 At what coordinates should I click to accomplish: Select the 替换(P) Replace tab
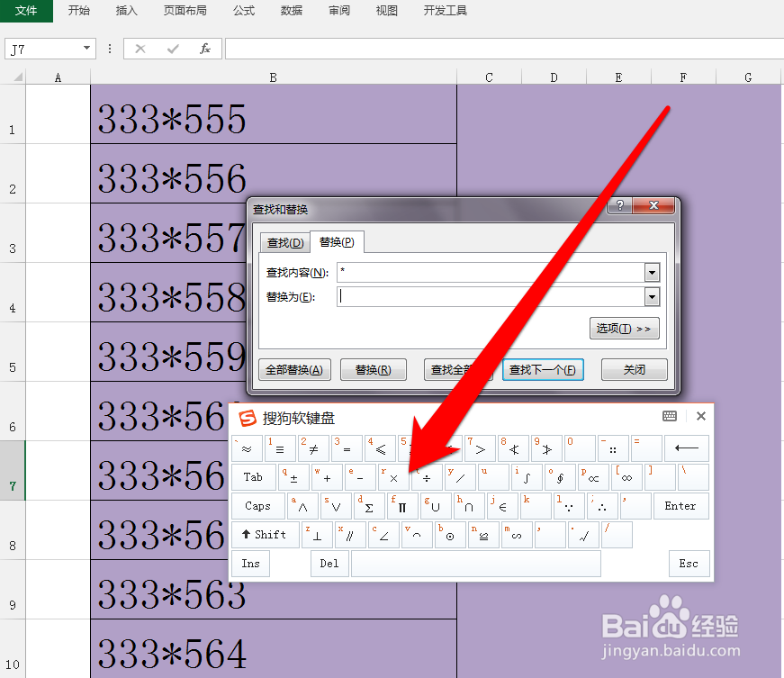[x=337, y=242]
